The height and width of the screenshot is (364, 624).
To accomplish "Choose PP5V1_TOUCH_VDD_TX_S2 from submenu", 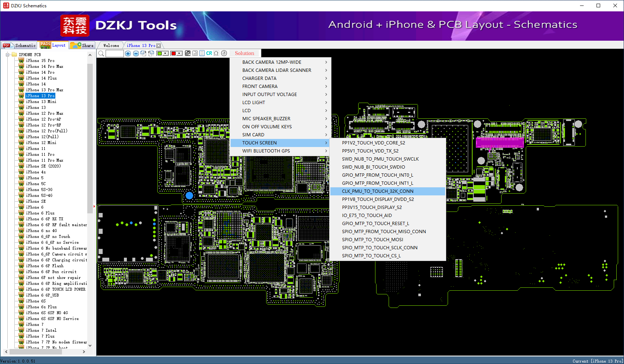I will pos(388,151).
